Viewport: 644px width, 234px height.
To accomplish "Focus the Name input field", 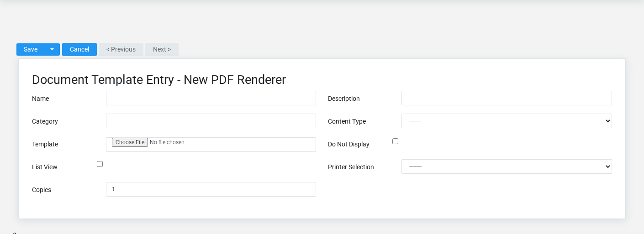I will pyautogui.click(x=211, y=98).
